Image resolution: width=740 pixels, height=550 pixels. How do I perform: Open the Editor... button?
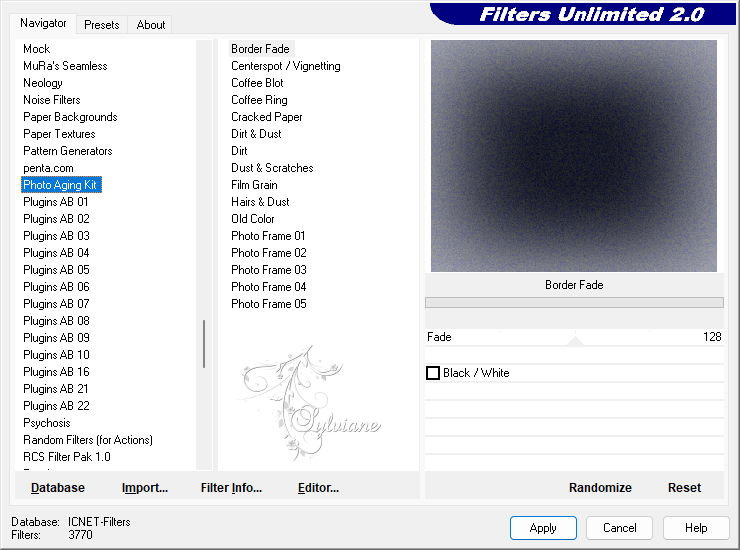[319, 488]
